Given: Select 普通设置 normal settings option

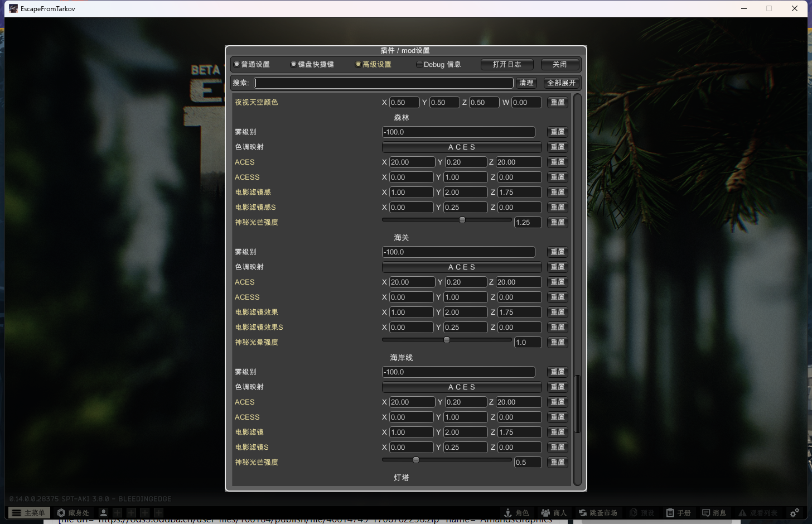Looking at the screenshot, I should coord(252,64).
